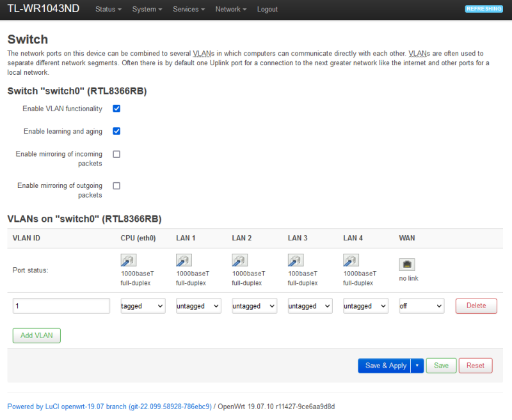Viewport: 512px width, 420px height.
Task: Open the LAN 3 untagged dropdown
Action: click(310, 306)
